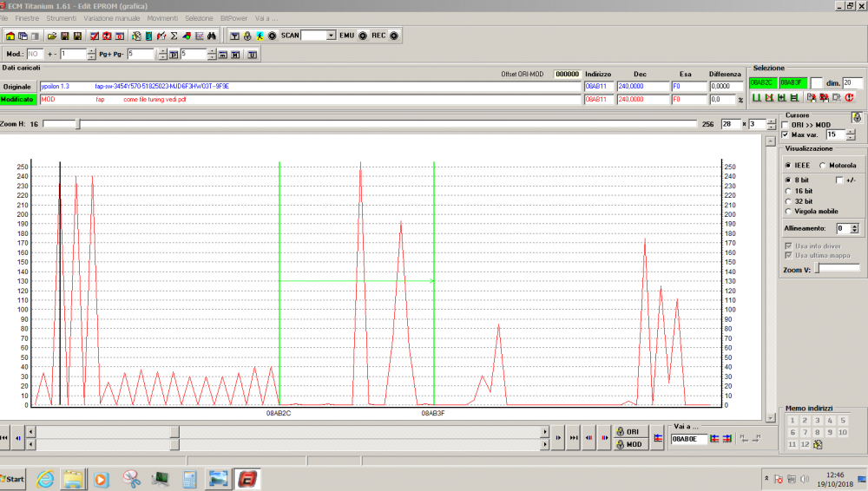
Task: Open the SCAN dropdown list
Action: click(330, 36)
